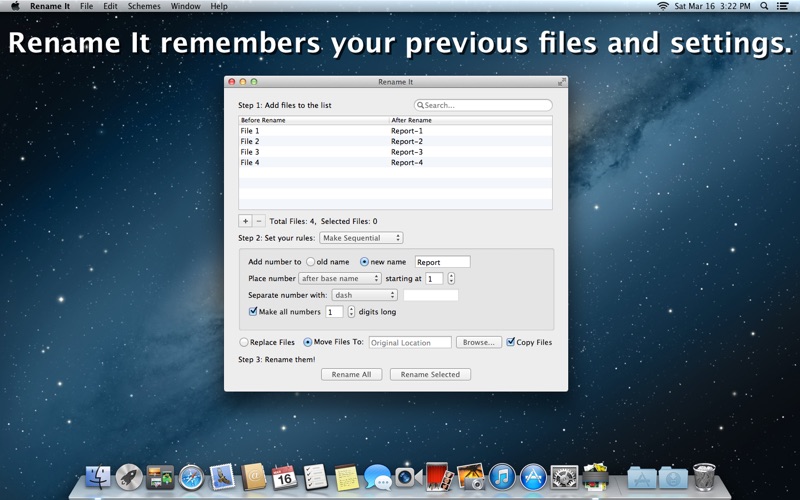Image resolution: width=800 pixels, height=500 pixels.
Task: Select the File 1 row
Action: click(x=395, y=131)
